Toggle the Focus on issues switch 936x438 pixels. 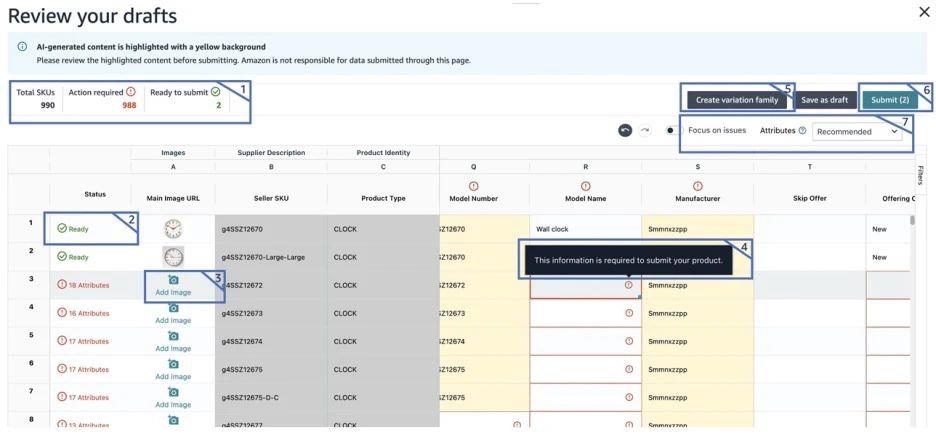tap(672, 131)
